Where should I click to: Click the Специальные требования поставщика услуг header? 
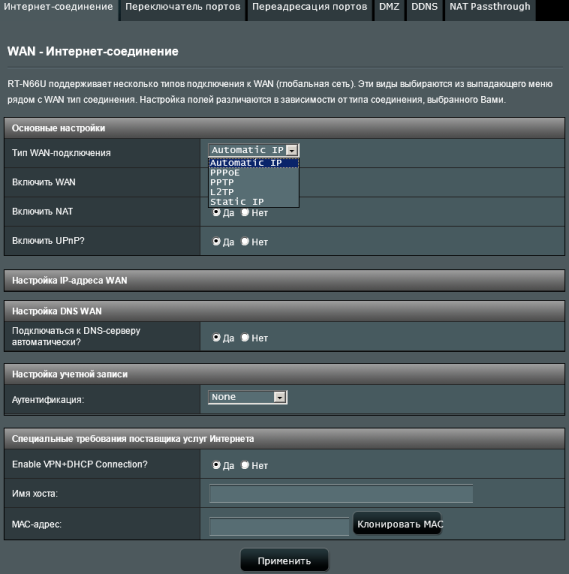click(284, 439)
